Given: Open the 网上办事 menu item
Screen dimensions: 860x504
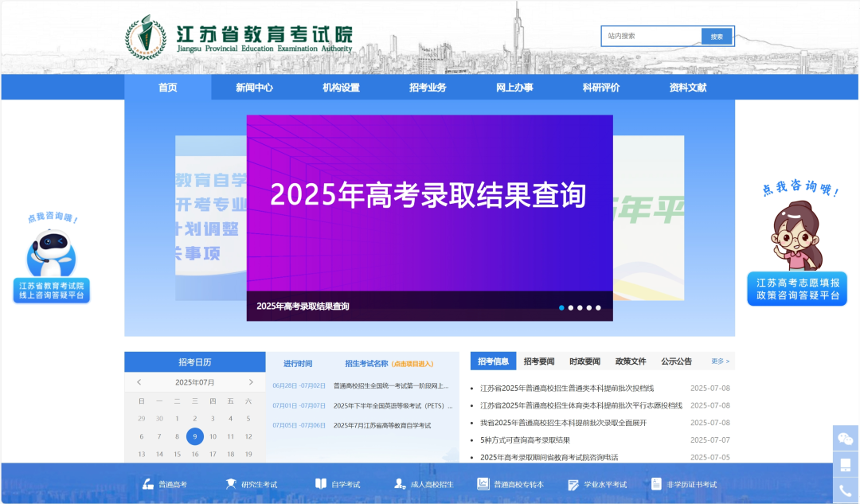Looking at the screenshot, I should 517,88.
